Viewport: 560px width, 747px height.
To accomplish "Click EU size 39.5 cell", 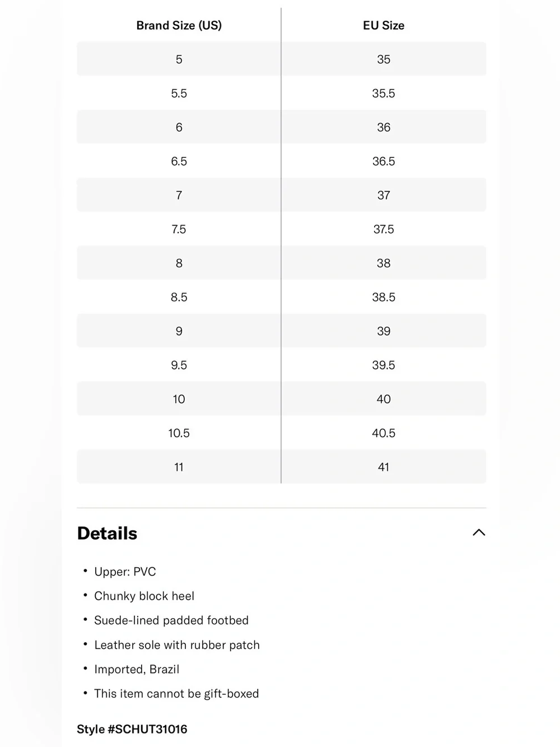I will [384, 365].
